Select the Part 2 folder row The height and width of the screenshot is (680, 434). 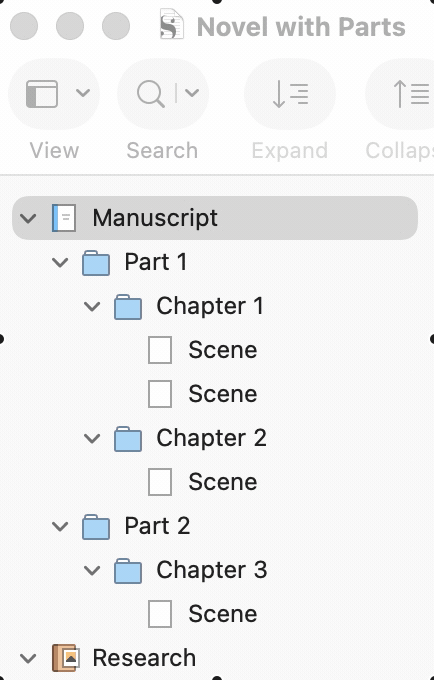coord(215,526)
